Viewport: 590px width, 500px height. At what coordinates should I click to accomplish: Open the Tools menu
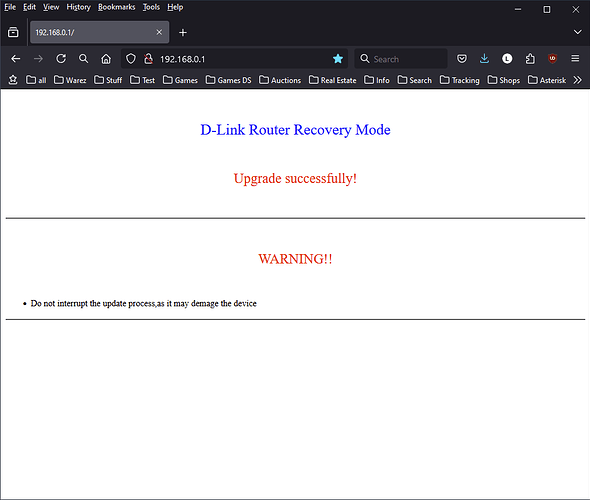(x=151, y=7)
